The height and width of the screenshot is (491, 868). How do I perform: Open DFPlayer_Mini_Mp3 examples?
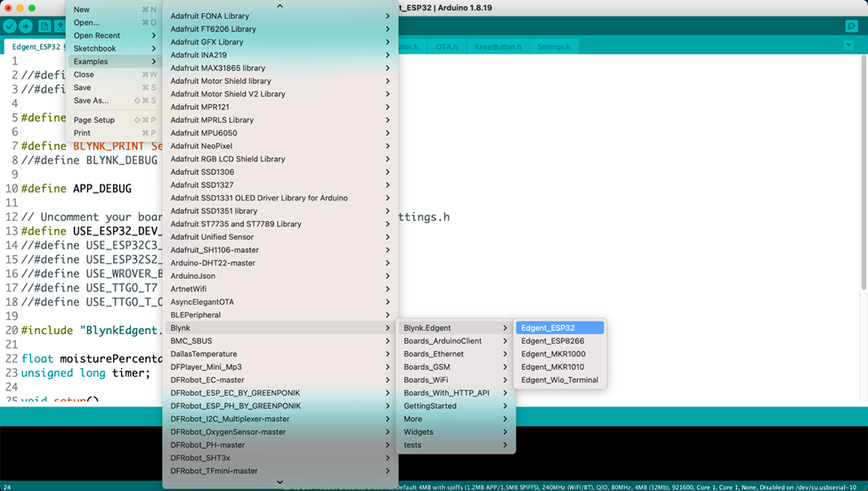pyautogui.click(x=280, y=367)
